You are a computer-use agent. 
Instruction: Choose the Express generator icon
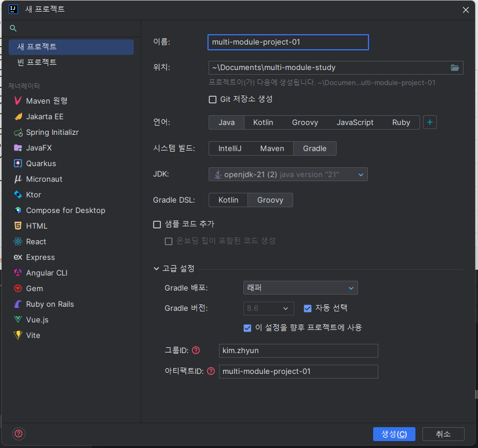coord(18,257)
